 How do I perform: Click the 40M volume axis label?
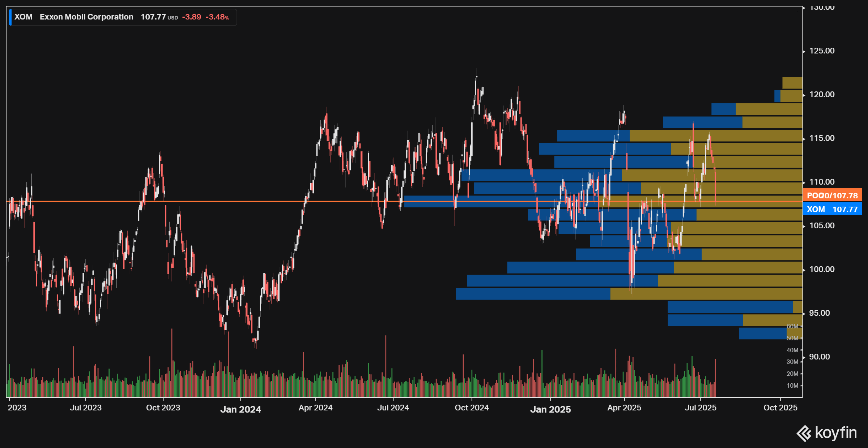pos(792,350)
